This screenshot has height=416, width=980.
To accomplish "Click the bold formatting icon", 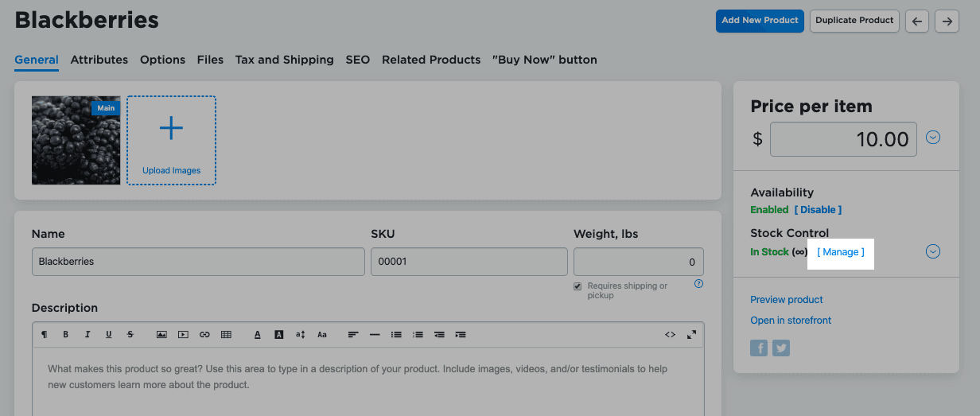I will click(x=66, y=335).
